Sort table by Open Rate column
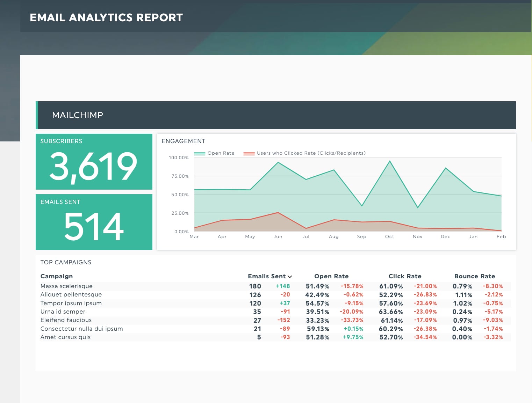The width and height of the screenshot is (532, 403). [331, 276]
